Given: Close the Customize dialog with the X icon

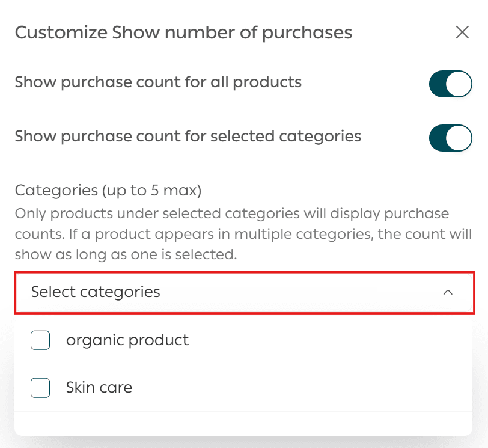Looking at the screenshot, I should click(462, 32).
